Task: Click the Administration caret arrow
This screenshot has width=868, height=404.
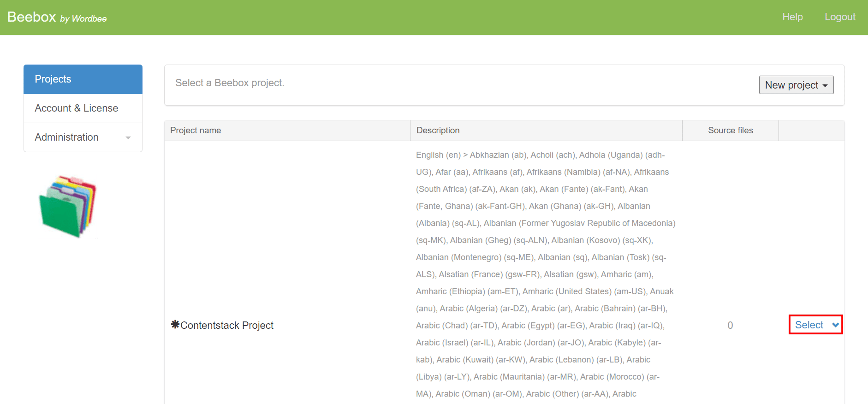Action: [x=128, y=138]
